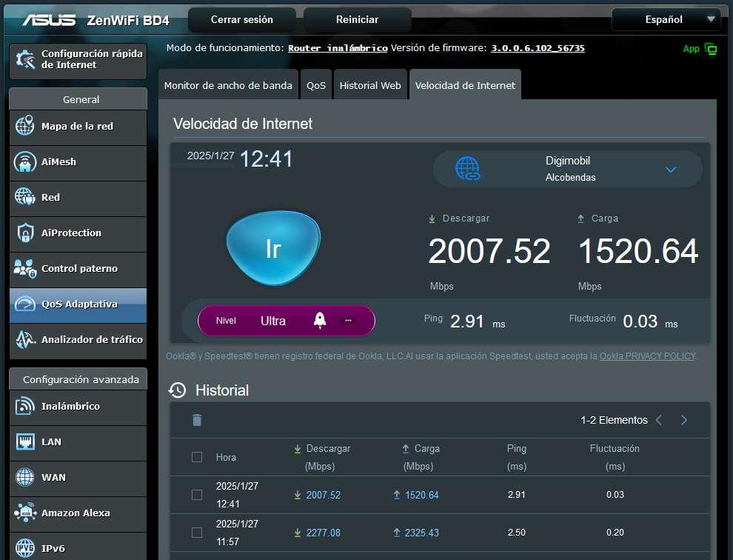Image resolution: width=733 pixels, height=560 pixels.
Task: Open Amazon Alexa settings
Action: [78, 513]
